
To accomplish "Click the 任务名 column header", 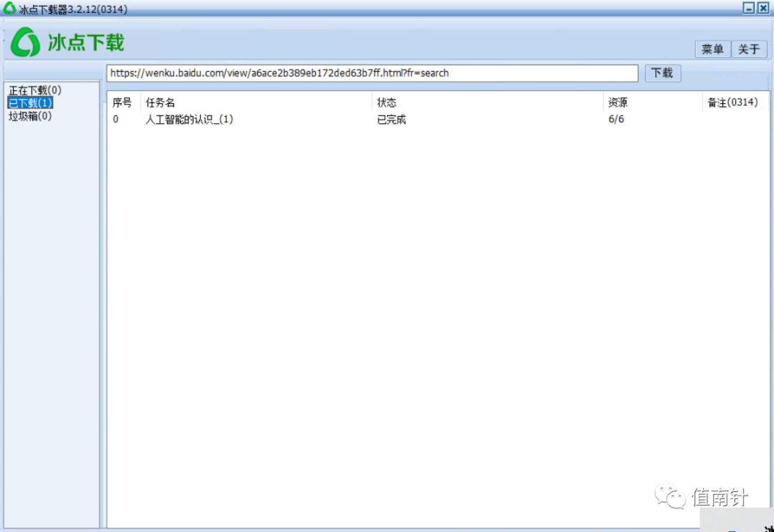I will point(257,102).
